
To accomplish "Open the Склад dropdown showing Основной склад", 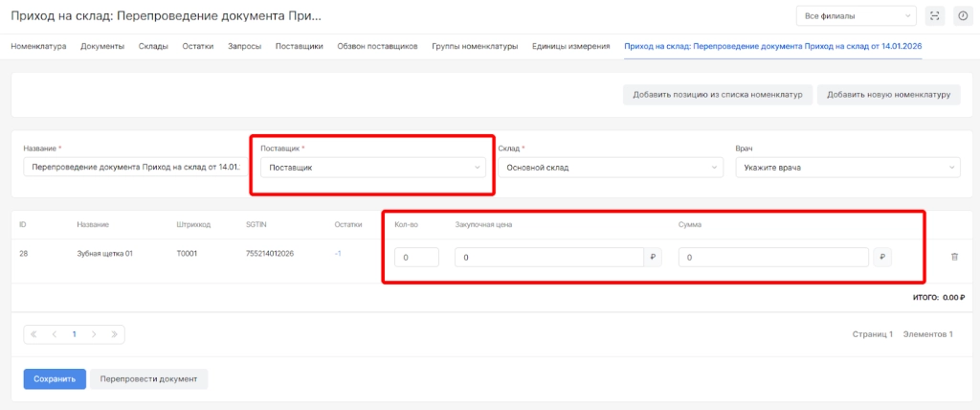I will coord(610,168).
